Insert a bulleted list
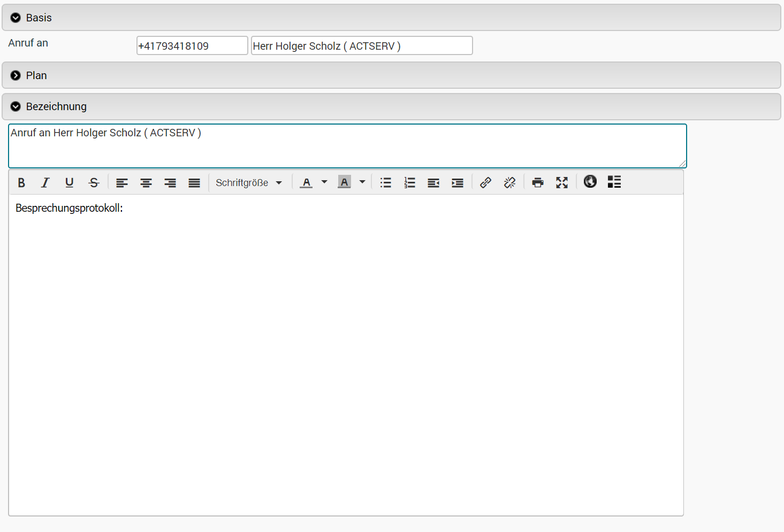This screenshot has width=784, height=532. [386, 183]
